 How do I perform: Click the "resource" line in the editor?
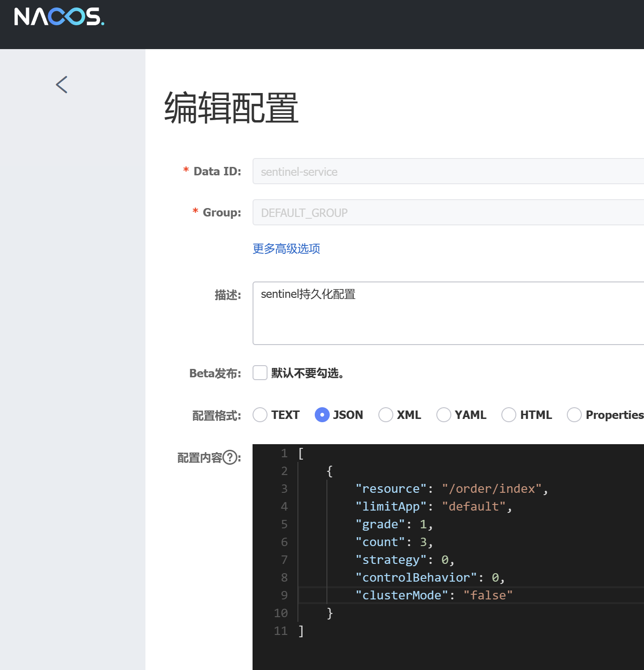click(452, 489)
